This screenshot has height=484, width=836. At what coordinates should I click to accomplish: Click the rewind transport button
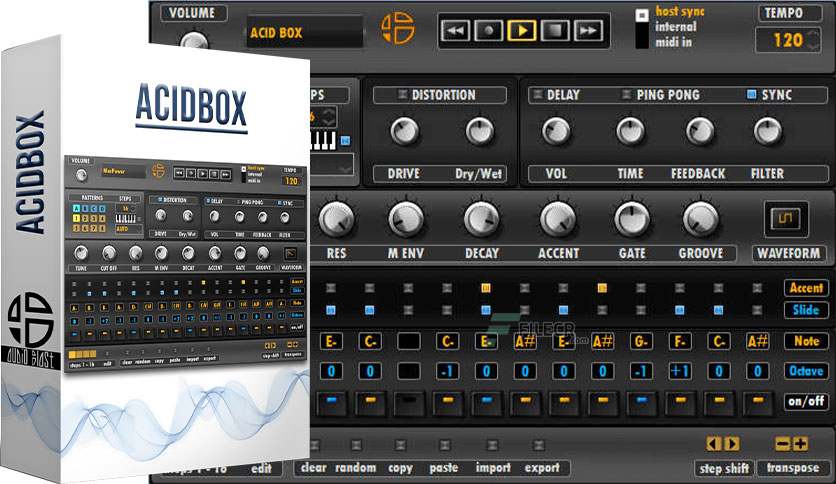[455, 30]
